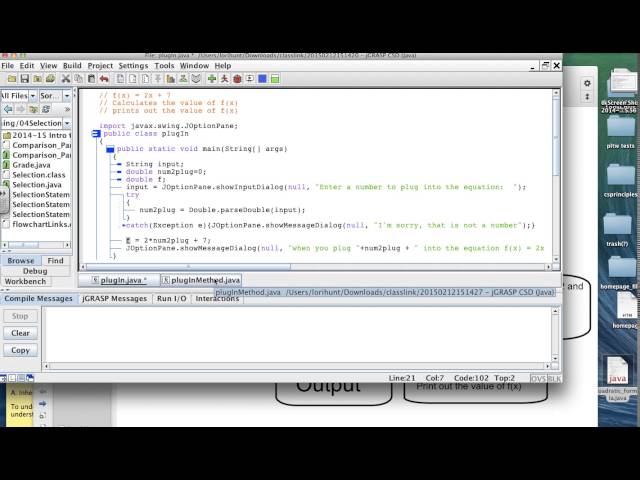Click the Copy button in messages pane
This screenshot has width=640, height=480.
(x=20, y=350)
